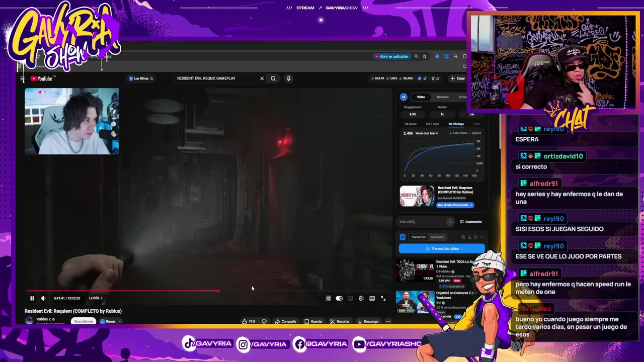This screenshot has width=644, height=362.
Task: Like the video with 74K likes
Action: click(x=249, y=321)
